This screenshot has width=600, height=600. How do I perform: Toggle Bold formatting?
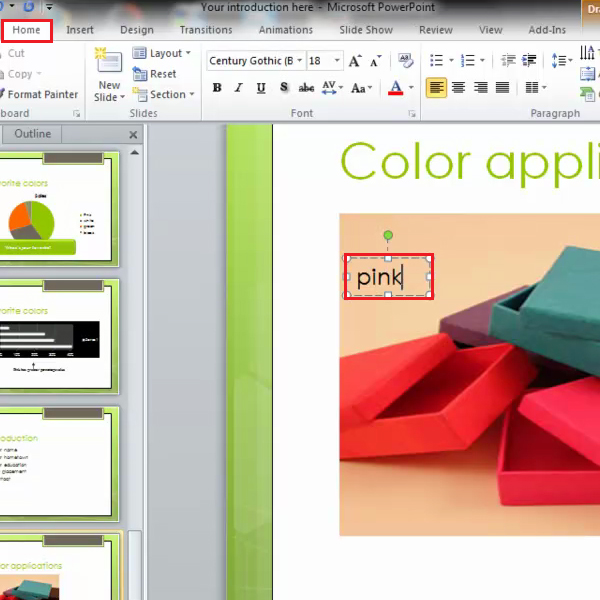coord(217,88)
